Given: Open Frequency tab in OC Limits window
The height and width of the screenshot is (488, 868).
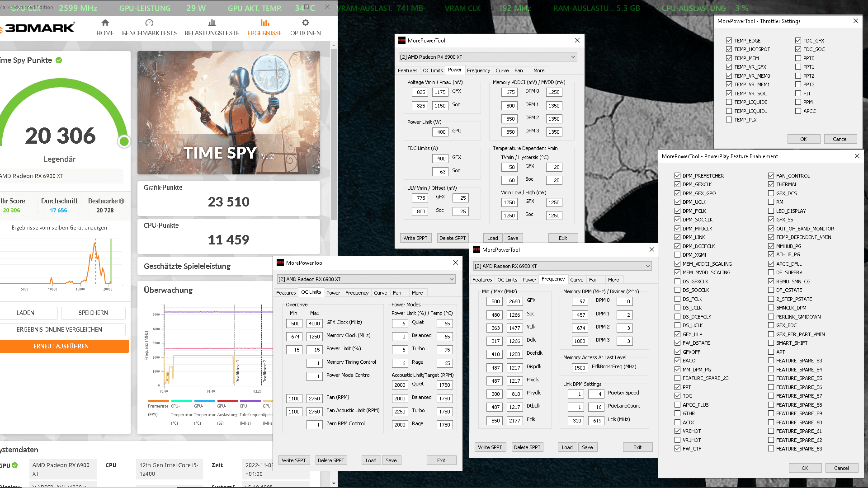Looking at the screenshot, I should point(357,293).
